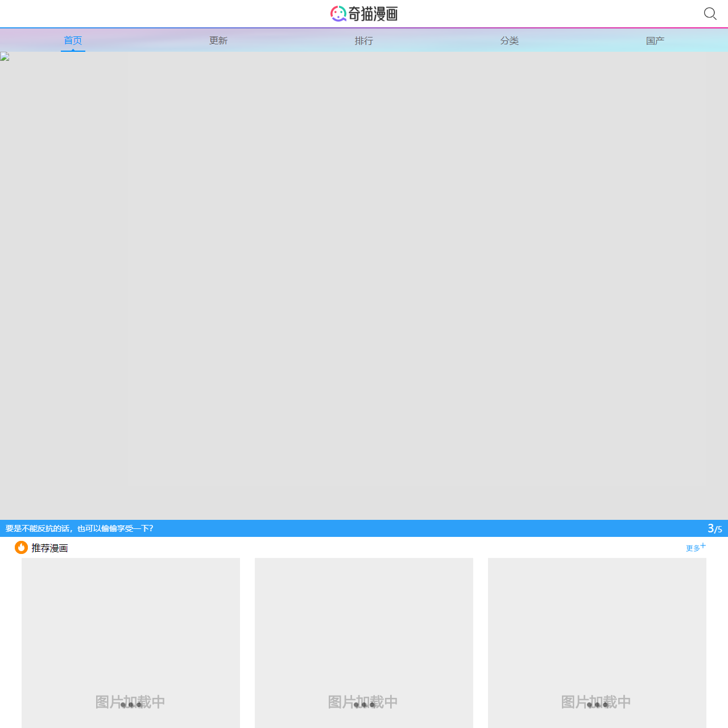
Task: Click the search magnifier icon
Action: click(x=710, y=14)
